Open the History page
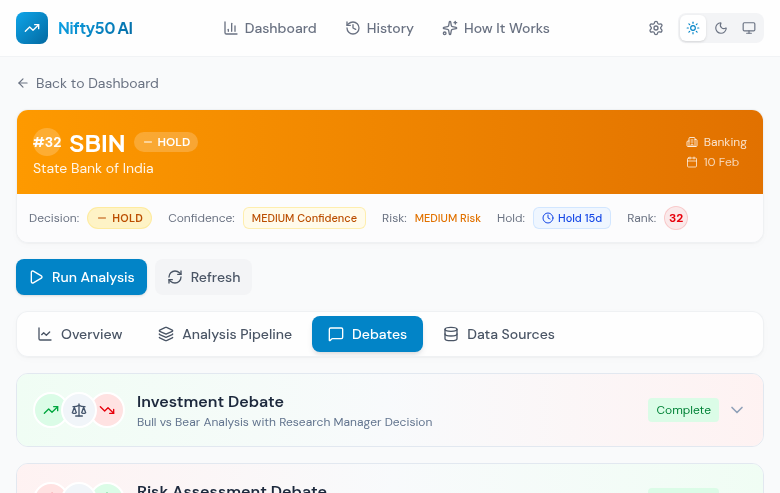Viewport: 780px width, 493px height. coord(380,28)
